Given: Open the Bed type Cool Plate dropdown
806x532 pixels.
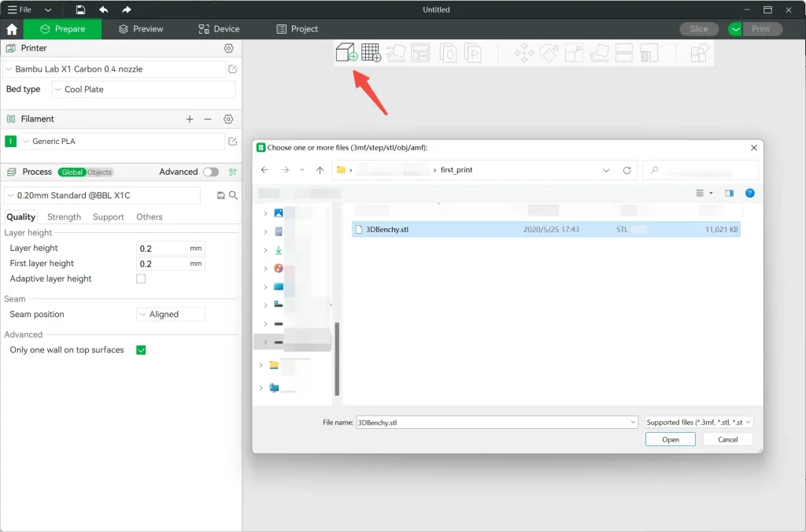Looking at the screenshot, I should tap(143, 90).
